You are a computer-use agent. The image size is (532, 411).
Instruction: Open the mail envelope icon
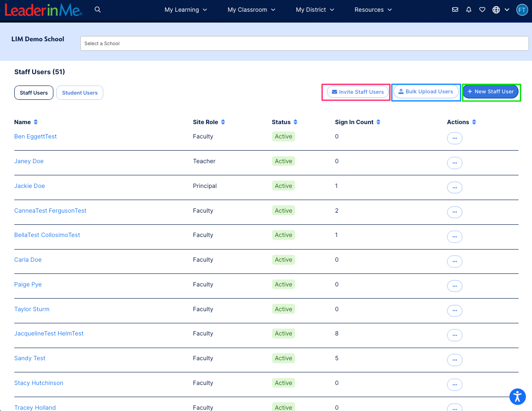tap(455, 9)
